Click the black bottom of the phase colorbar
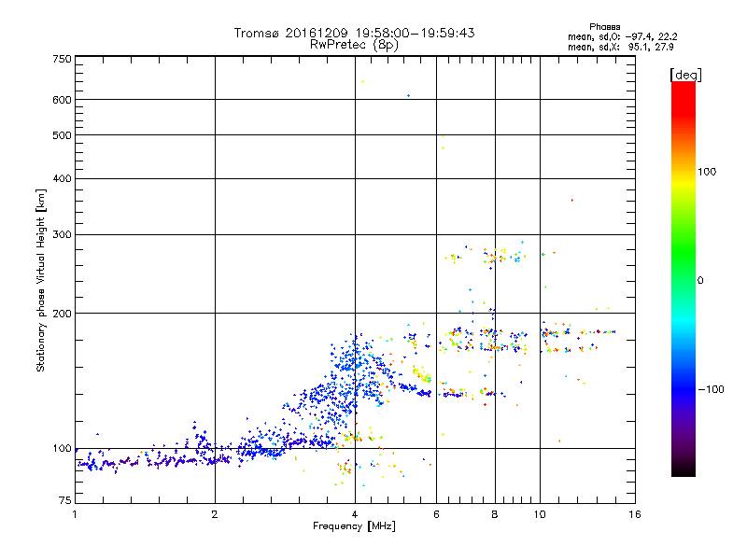747x560 pixels. click(684, 469)
